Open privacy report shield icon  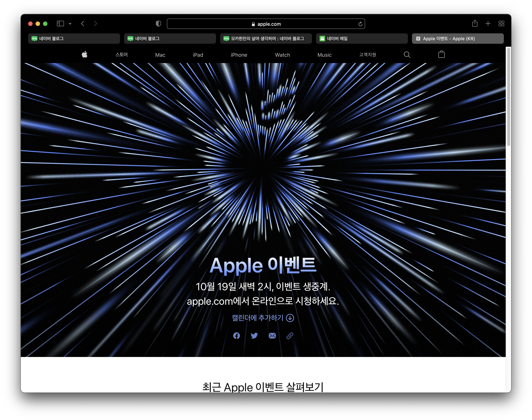coord(159,24)
